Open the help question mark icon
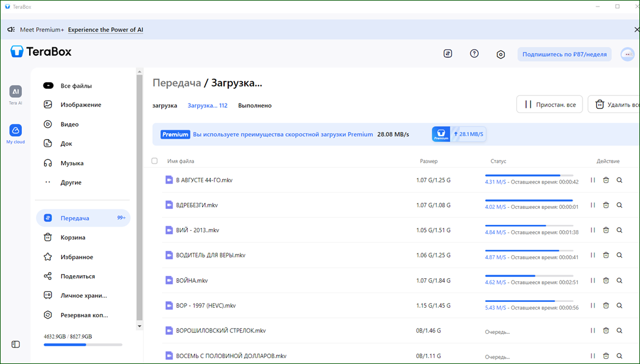This screenshot has width=640, height=364. [x=474, y=53]
